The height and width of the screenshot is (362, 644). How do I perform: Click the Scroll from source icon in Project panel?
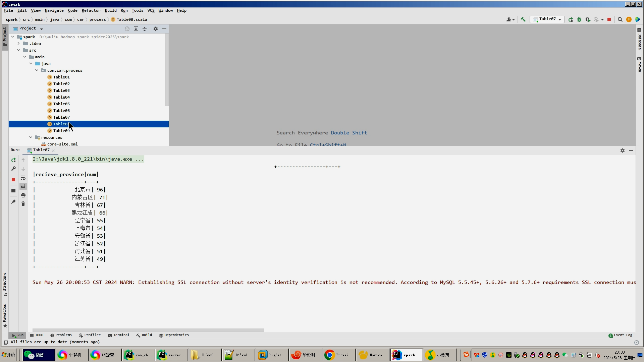click(x=128, y=28)
